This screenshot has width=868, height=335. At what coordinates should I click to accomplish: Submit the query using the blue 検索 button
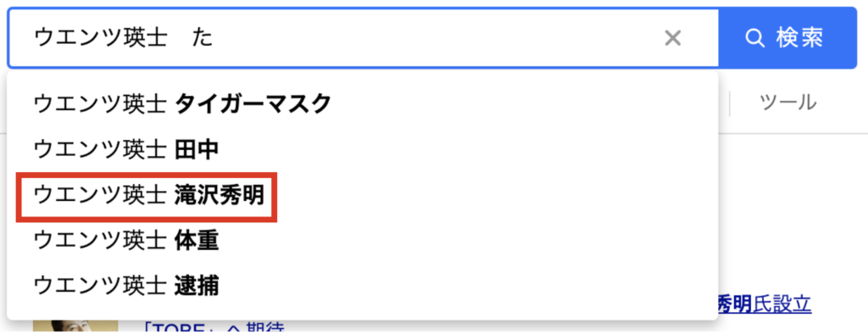coord(787,38)
